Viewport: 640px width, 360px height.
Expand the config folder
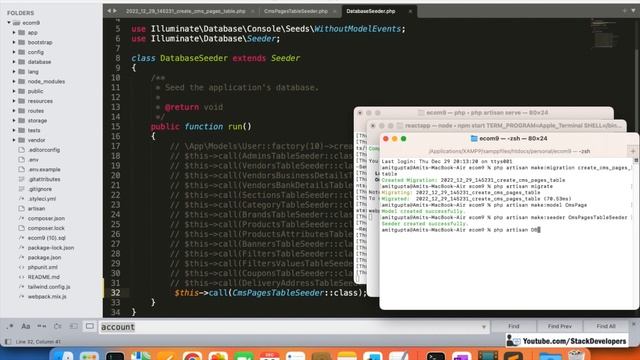14,52
